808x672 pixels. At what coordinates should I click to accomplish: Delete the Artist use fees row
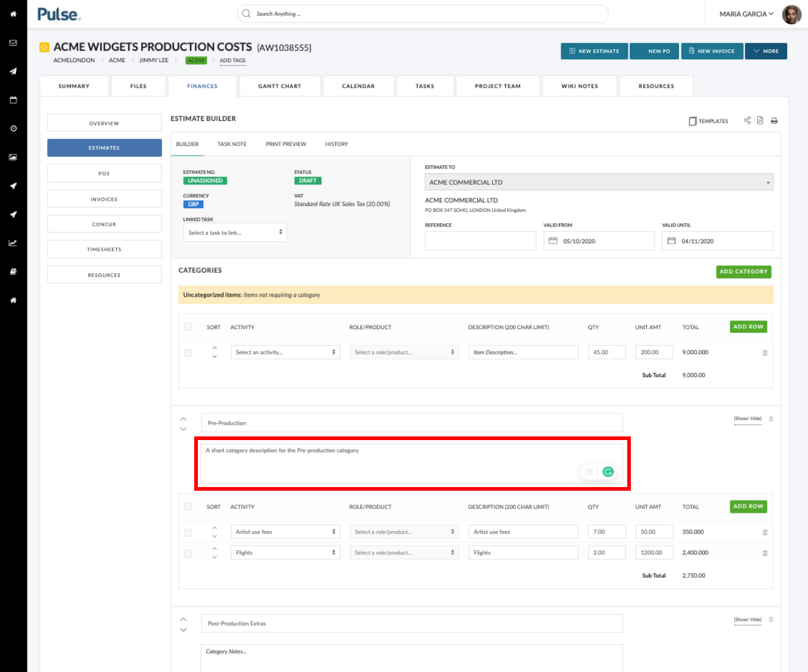pyautogui.click(x=765, y=532)
